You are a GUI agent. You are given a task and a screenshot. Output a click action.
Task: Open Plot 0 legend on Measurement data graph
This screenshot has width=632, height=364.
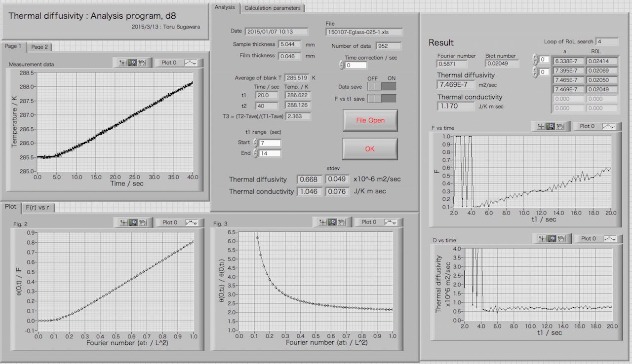175,63
